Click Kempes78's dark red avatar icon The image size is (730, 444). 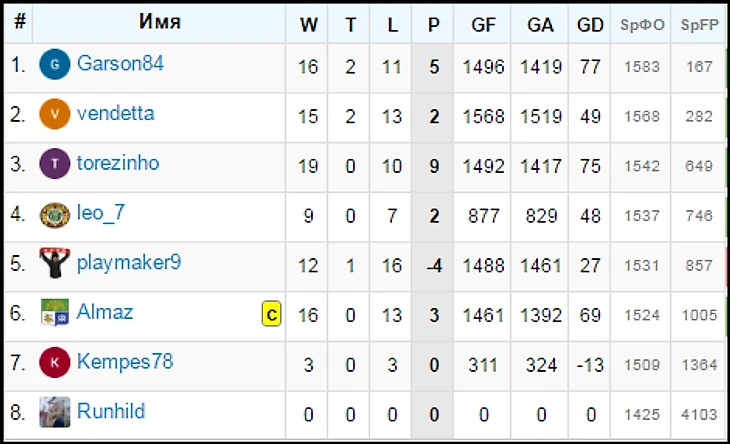(55, 362)
